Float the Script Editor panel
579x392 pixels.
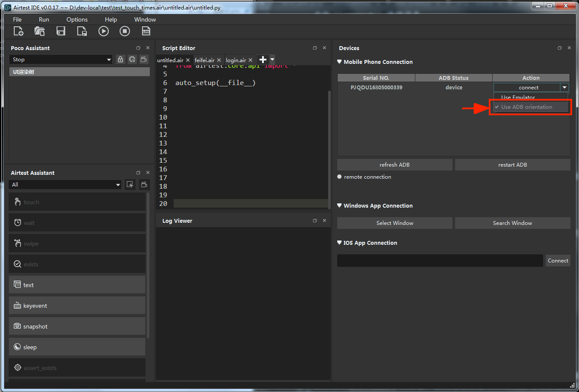point(315,48)
